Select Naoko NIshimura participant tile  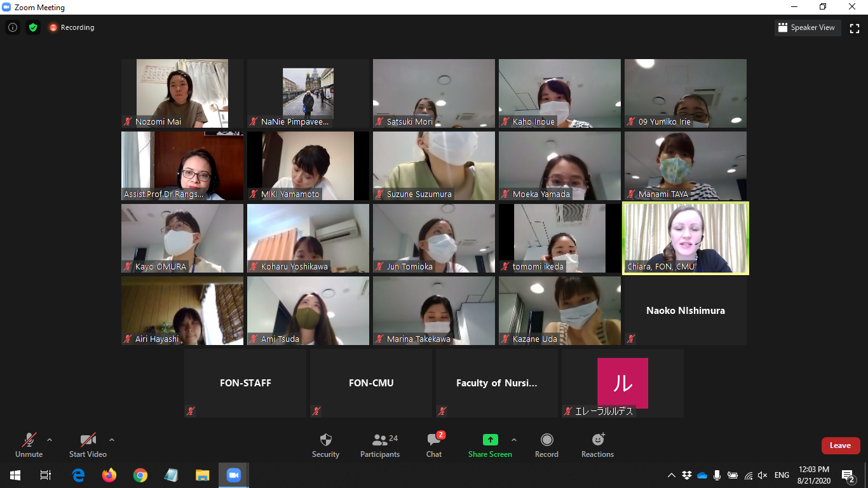[686, 311]
